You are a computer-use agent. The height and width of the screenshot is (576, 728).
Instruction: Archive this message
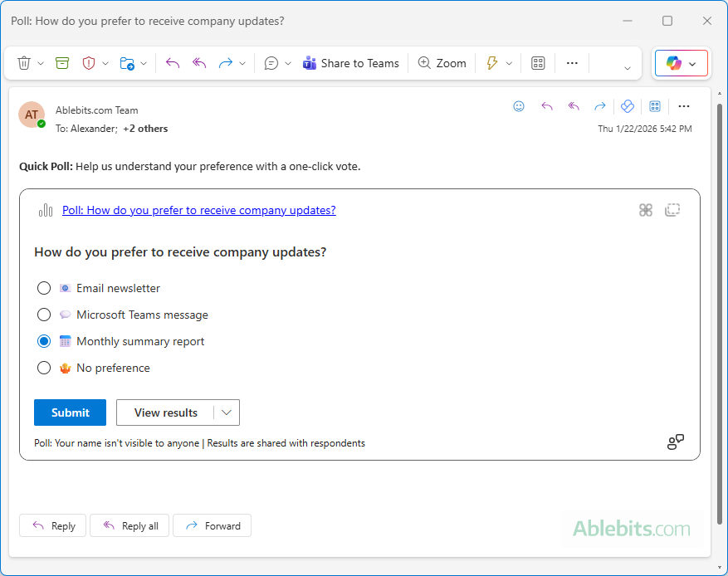(x=61, y=62)
